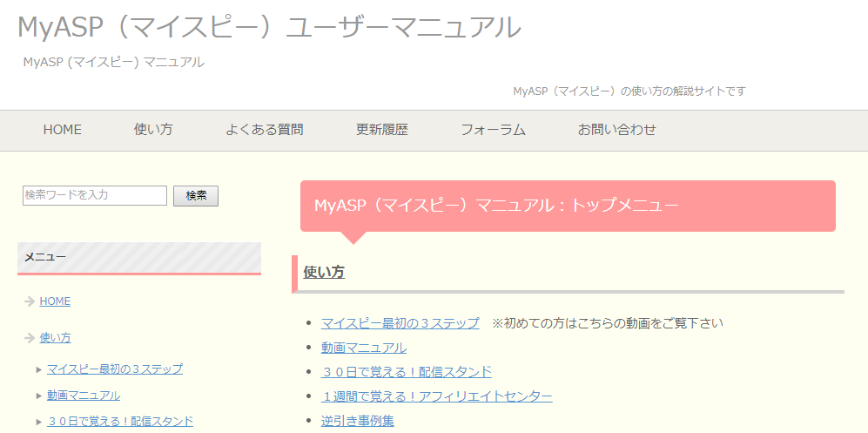Screen dimensions: 868x433
Task: Open ３０日で覚える！配信スタンド in the main list
Action: pyautogui.click(x=407, y=371)
